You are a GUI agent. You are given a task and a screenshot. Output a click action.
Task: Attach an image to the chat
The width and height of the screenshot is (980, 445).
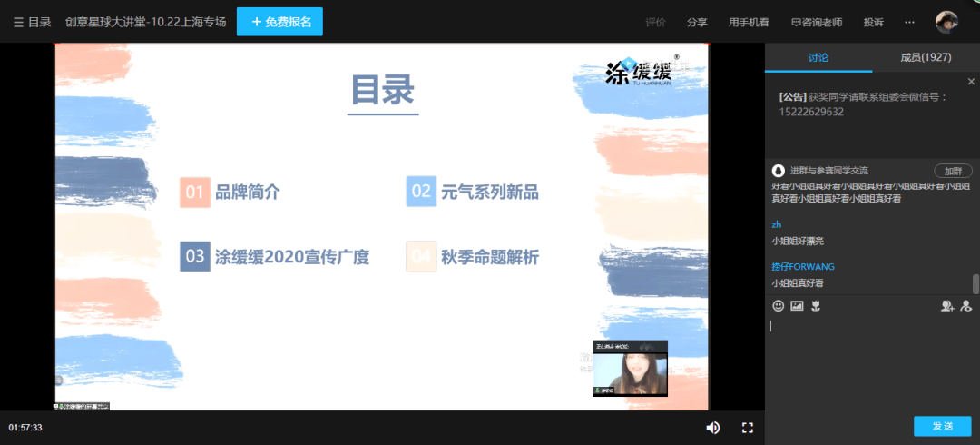(797, 305)
